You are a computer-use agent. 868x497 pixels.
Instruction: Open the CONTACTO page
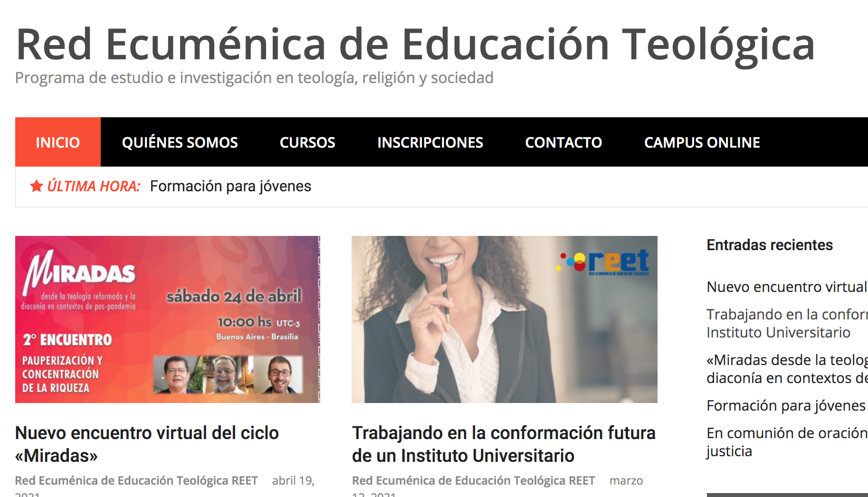[563, 142]
